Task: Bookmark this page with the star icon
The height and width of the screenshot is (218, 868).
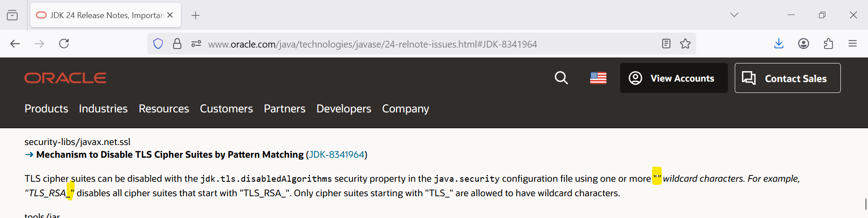Action: [685, 44]
